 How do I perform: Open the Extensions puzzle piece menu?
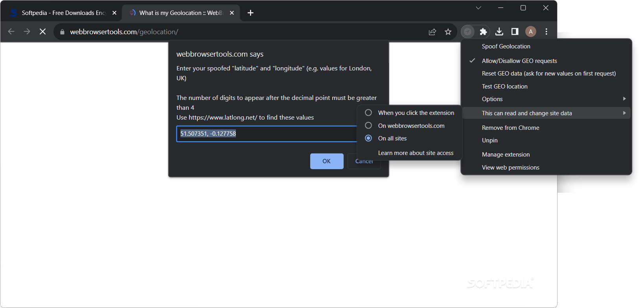[483, 31]
